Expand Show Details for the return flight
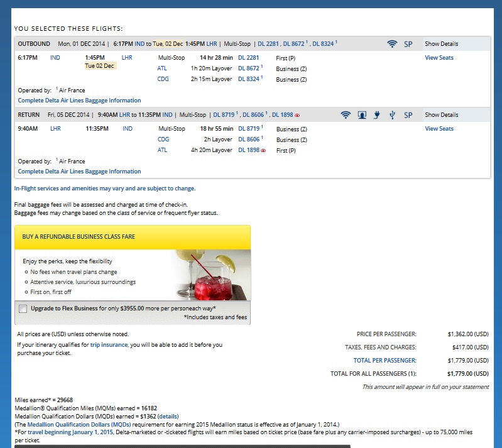 point(441,115)
